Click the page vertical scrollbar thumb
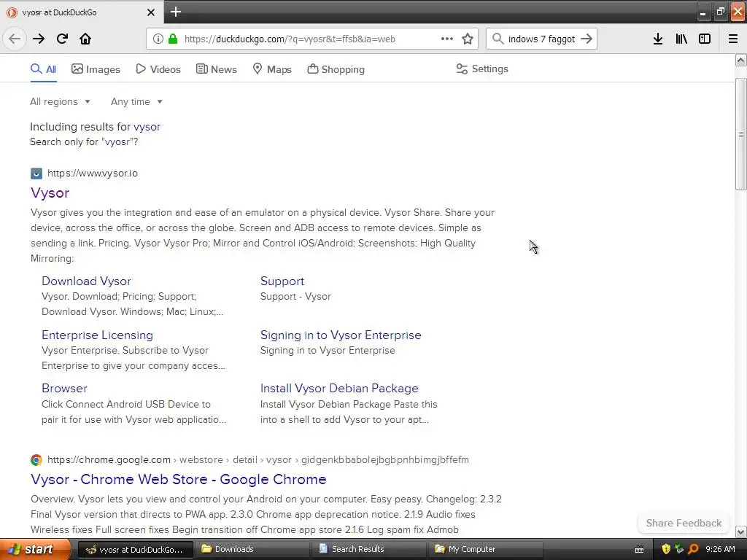747x560 pixels. (740, 134)
